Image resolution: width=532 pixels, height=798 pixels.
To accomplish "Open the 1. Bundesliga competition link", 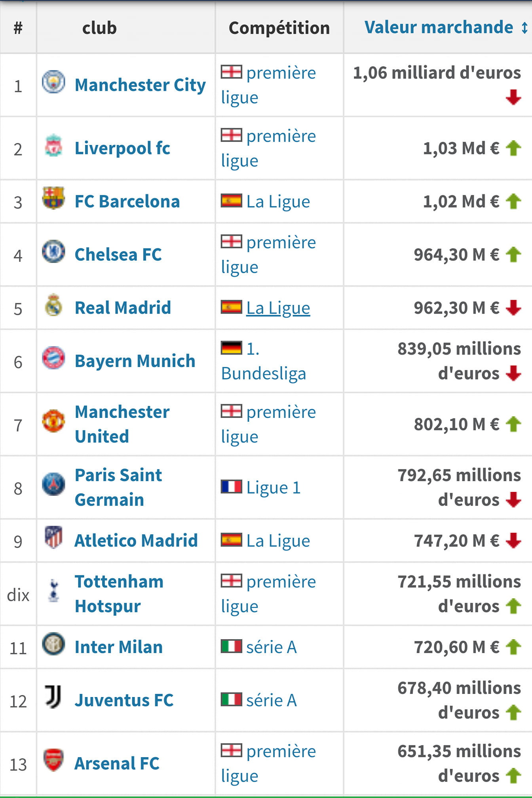I will point(264,361).
